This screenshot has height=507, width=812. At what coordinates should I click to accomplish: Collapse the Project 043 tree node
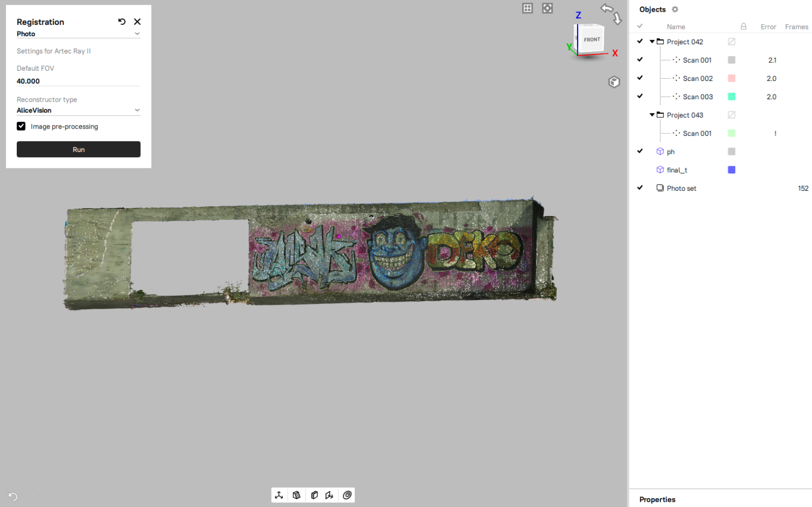point(652,115)
